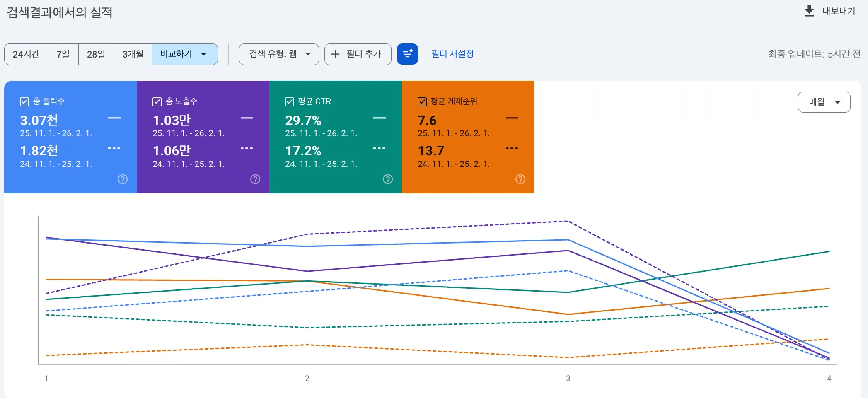
Task: Click the help icon on the 평균 CTR card
Action: point(387,179)
